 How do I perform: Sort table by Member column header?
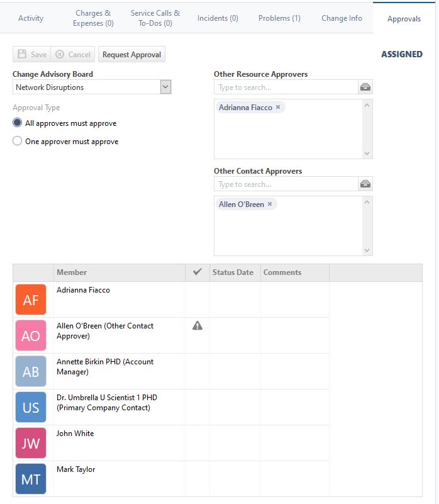(72, 272)
